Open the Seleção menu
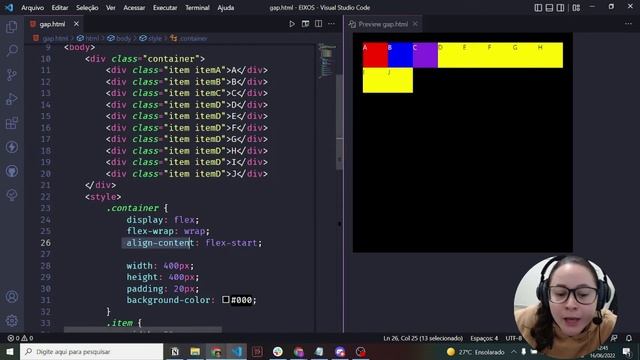 (x=87, y=8)
